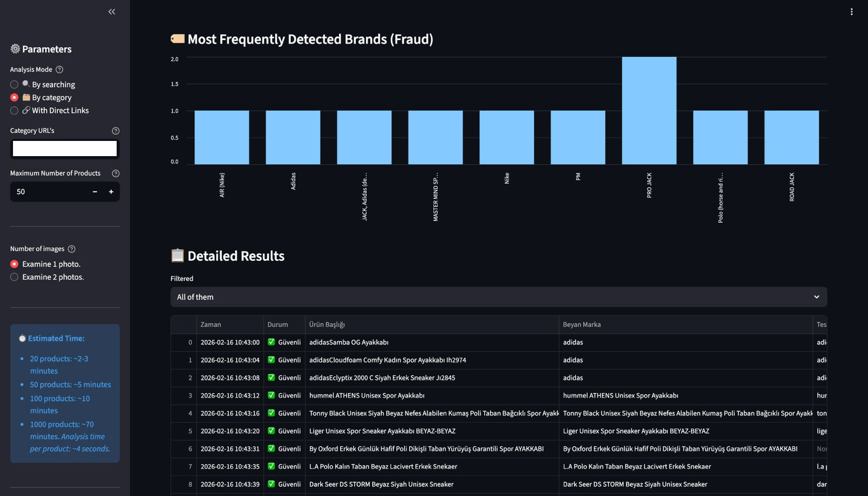This screenshot has width=868, height=496.
Task: Click the label icon beside Most Frequently Detected Brands
Action: point(176,38)
